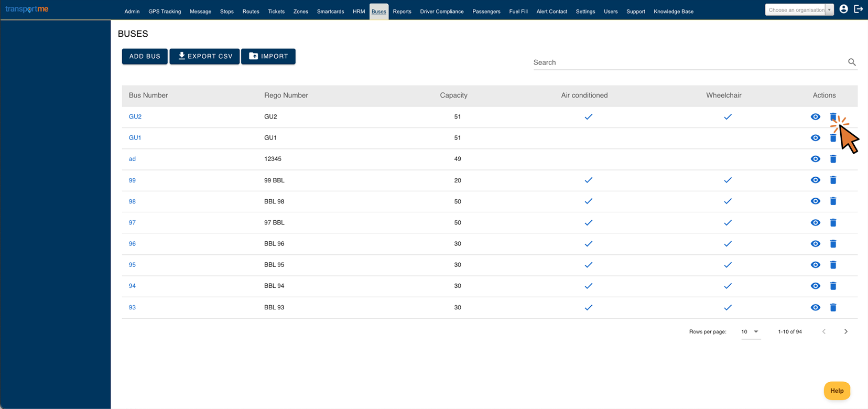This screenshot has width=868, height=409.
Task: Open the Zones menu
Action: coord(301,12)
